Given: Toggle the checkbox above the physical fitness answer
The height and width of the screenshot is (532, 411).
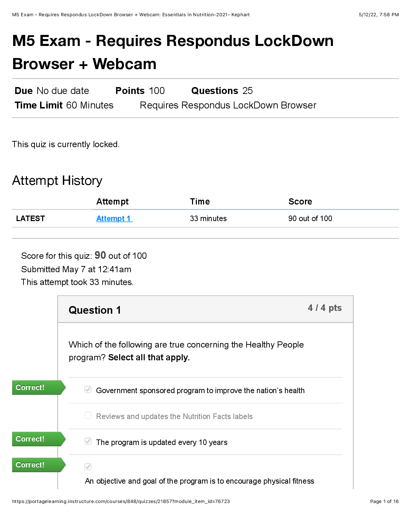Looking at the screenshot, I should point(88,467).
